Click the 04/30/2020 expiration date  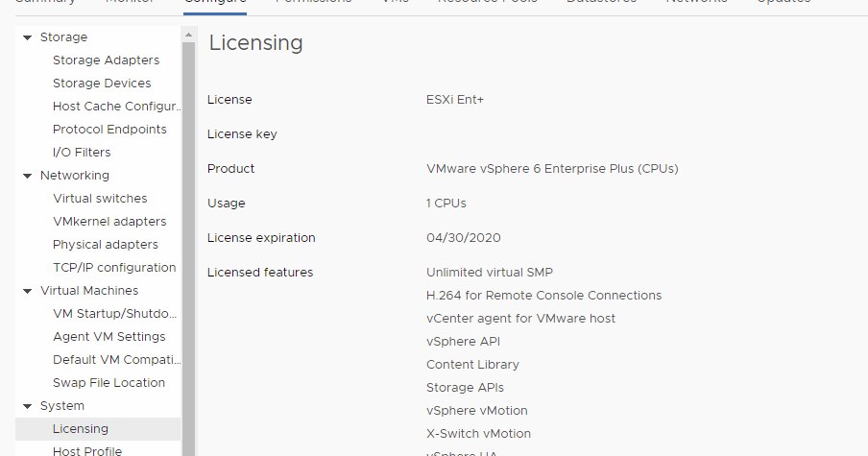pos(464,238)
